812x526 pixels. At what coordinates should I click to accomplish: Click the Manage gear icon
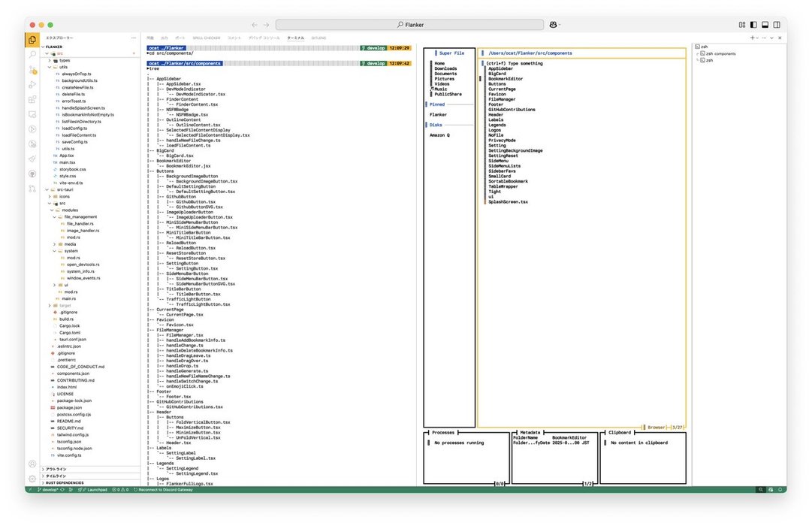pyautogui.click(x=32, y=479)
